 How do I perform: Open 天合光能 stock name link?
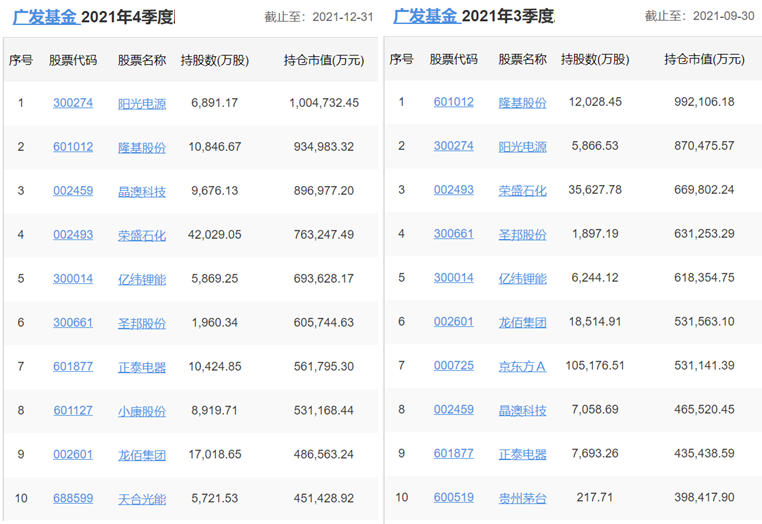coord(142,499)
